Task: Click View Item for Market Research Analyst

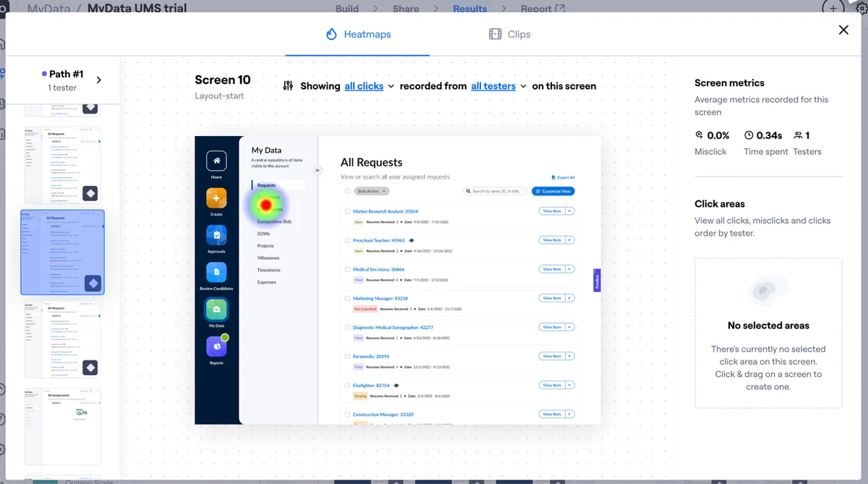Action: pos(552,211)
